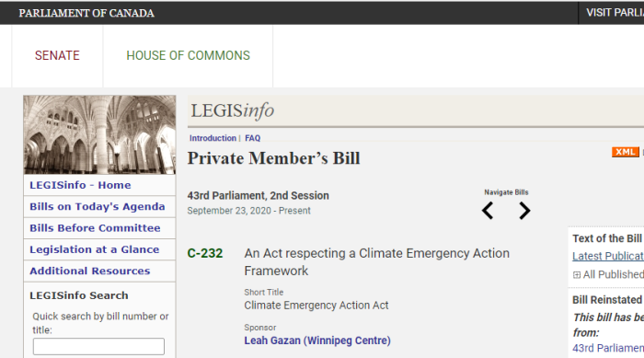Open the 43rd Parliament reinstated bill link
Screen dimensions: 644x358
coord(608,348)
